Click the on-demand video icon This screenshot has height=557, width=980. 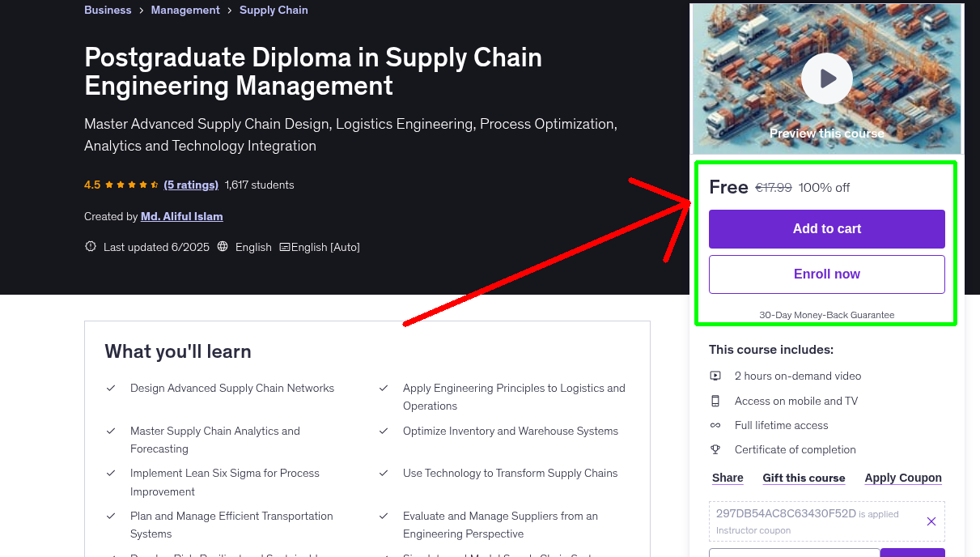(715, 376)
